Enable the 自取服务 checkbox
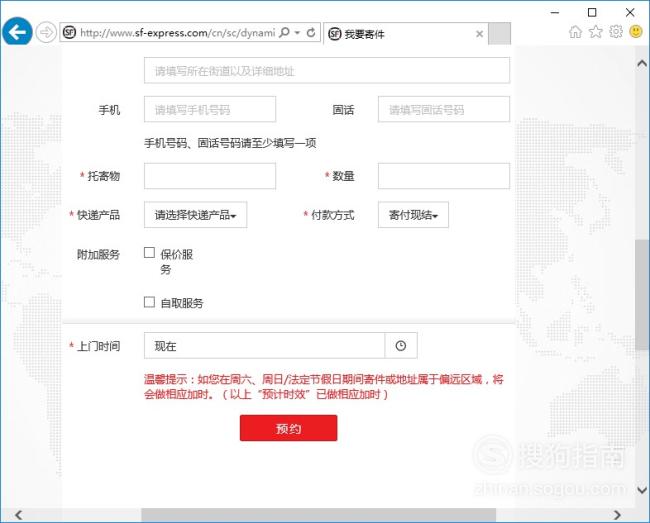The image size is (650, 523). (149, 302)
